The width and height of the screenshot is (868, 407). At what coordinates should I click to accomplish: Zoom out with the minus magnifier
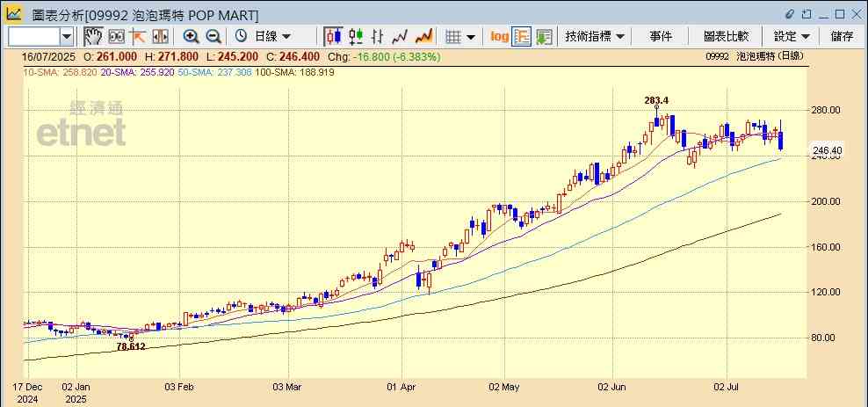[x=213, y=37]
